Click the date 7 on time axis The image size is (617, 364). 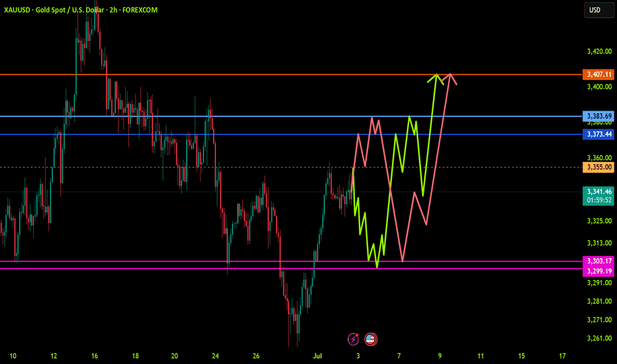(x=399, y=356)
